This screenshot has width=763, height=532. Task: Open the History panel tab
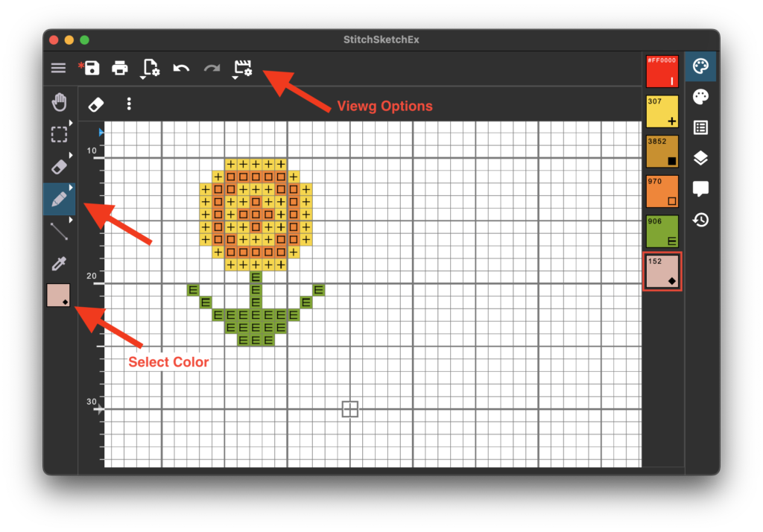coord(700,220)
